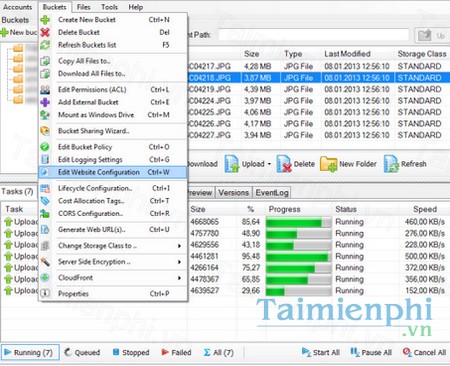Click the CORS Configuration icon
This screenshot has height=366, width=450.
45,214
